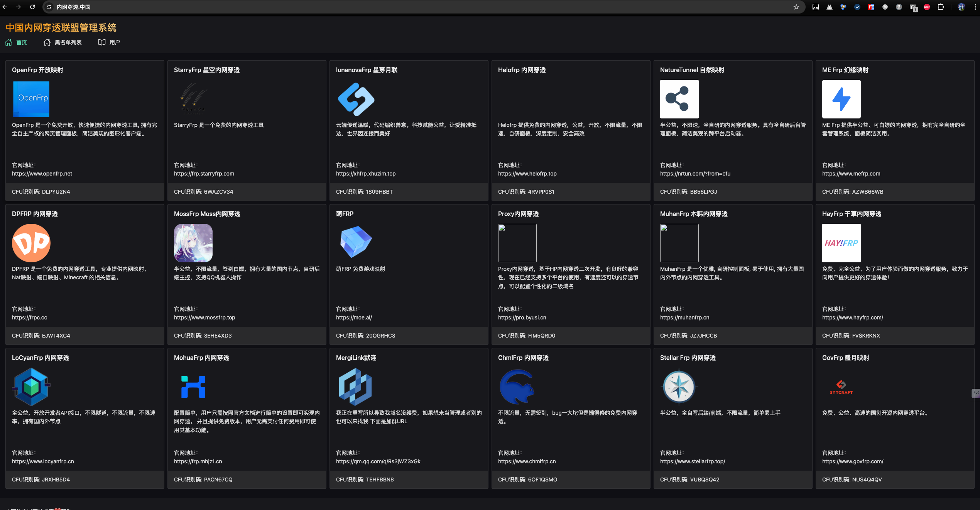This screenshot has height=510, width=980.
Task: Click the 中国内网穿透联盟管理系统 title
Action: tap(61, 28)
